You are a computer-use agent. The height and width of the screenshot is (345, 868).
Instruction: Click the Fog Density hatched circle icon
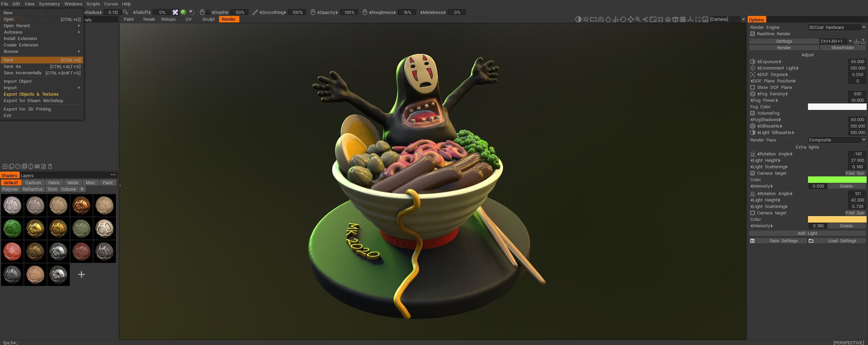[753, 94]
